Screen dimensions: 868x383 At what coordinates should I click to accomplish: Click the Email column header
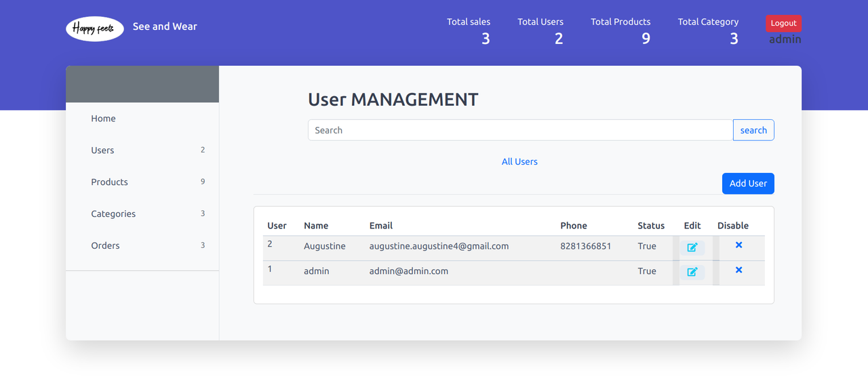(x=381, y=226)
